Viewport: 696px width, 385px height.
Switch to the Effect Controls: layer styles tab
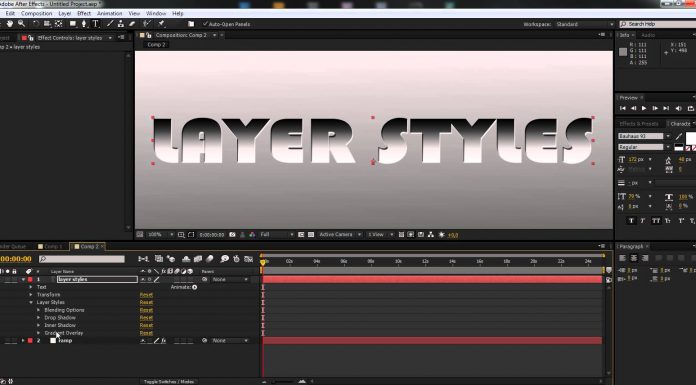pos(70,38)
